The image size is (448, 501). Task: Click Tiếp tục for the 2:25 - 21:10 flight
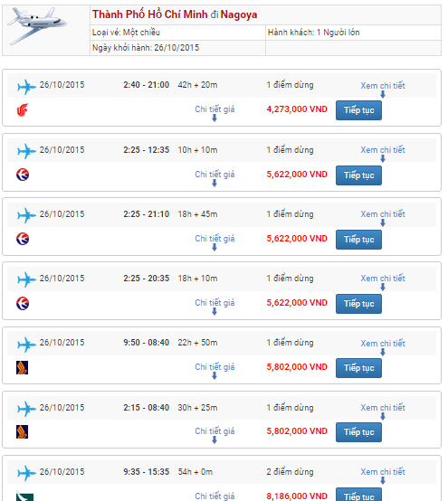point(358,240)
